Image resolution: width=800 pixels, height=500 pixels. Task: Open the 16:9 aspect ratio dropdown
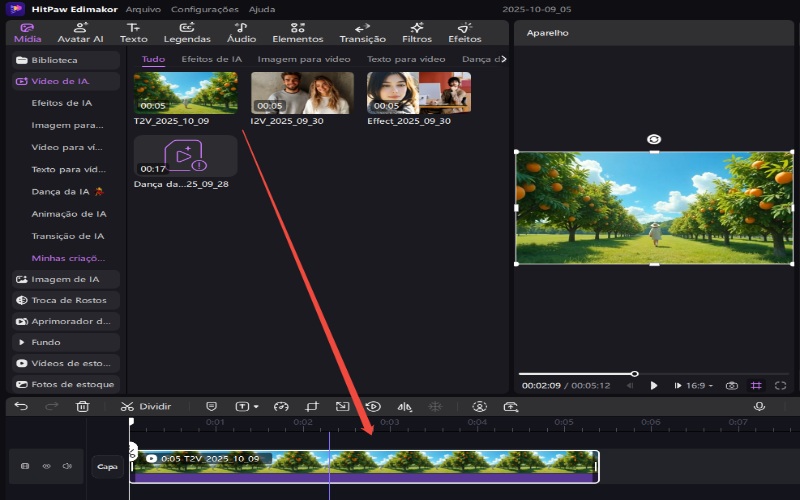click(x=696, y=385)
